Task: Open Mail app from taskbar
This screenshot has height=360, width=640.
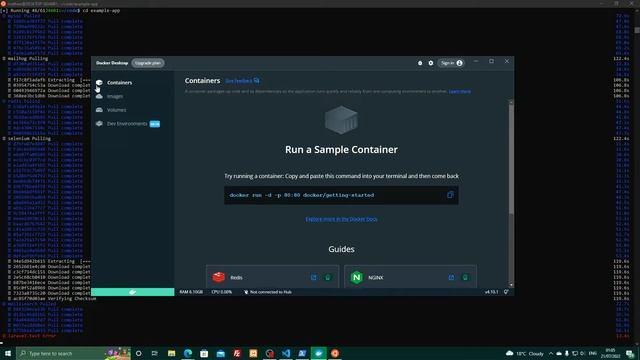Action: [x=220, y=353]
